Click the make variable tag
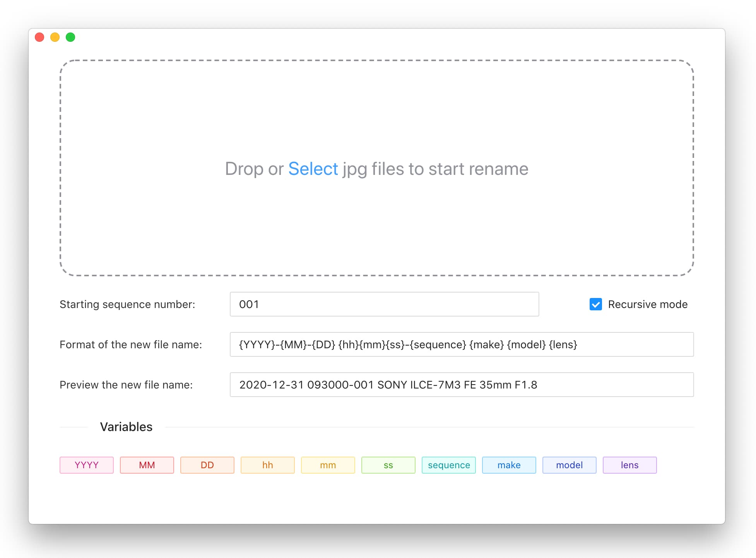 [x=509, y=465]
